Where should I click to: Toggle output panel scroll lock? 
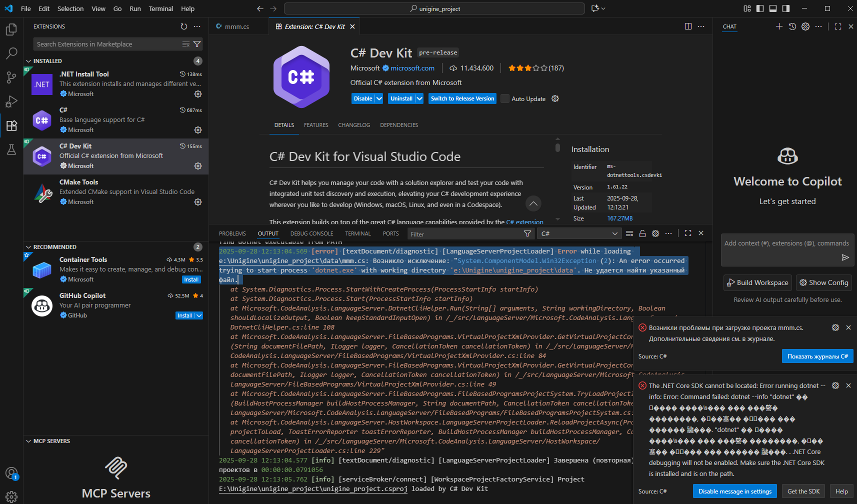[642, 233]
